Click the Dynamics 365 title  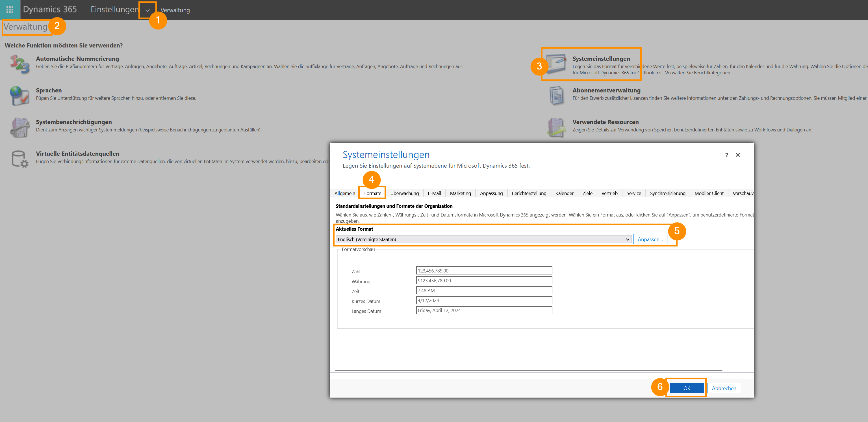click(50, 9)
